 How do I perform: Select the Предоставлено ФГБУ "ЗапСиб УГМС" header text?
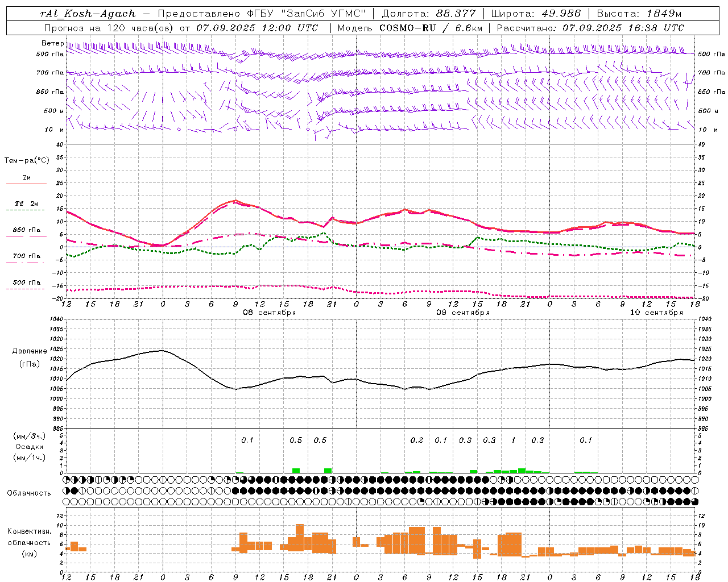pyautogui.click(x=262, y=14)
